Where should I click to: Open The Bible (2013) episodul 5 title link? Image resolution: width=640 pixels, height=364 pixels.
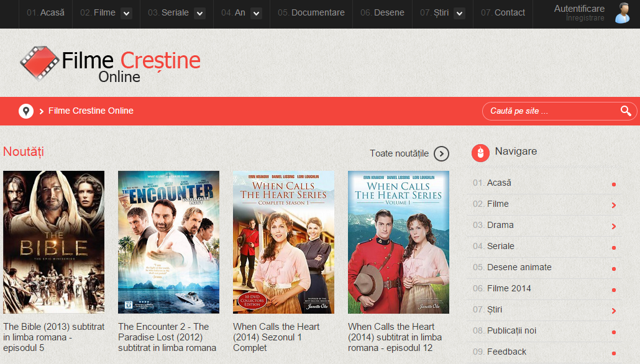(54, 337)
